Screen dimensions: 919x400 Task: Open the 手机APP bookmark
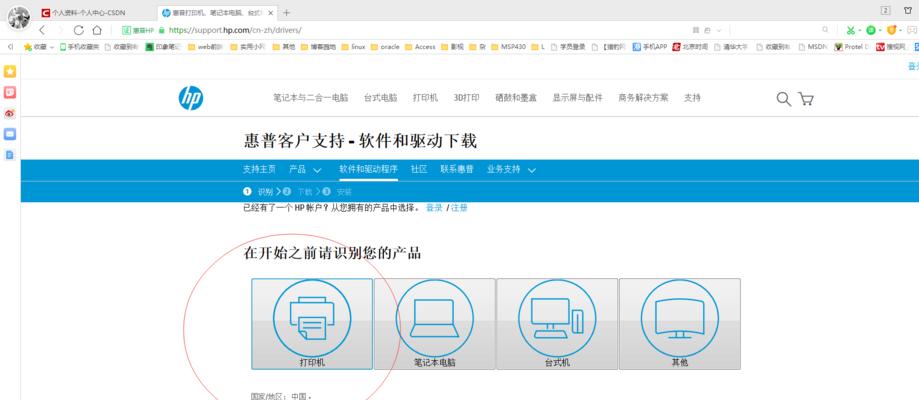pyautogui.click(x=650, y=47)
